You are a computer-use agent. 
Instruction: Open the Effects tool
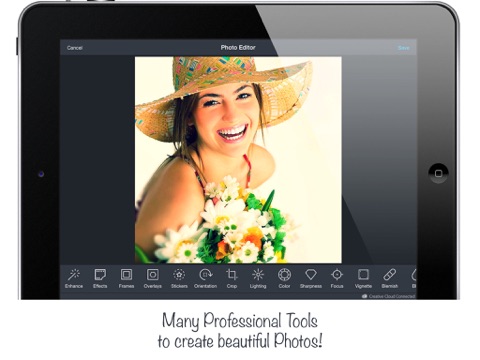click(x=100, y=278)
